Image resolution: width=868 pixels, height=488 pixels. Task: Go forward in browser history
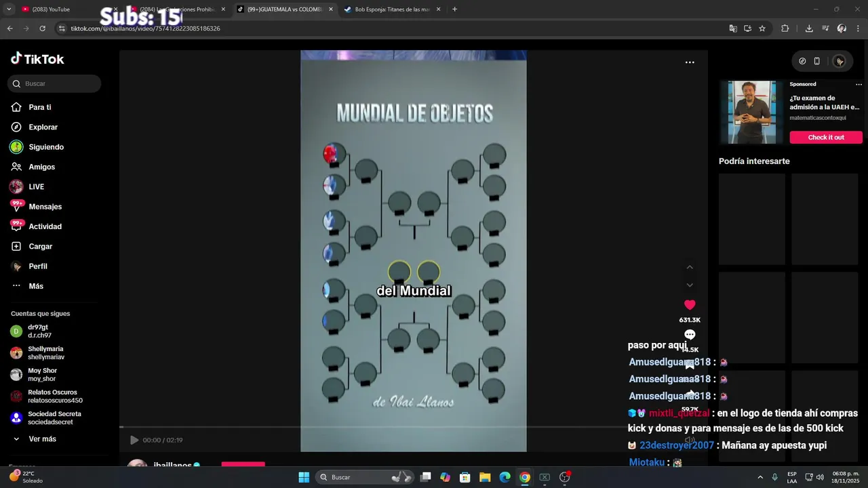[x=26, y=28]
